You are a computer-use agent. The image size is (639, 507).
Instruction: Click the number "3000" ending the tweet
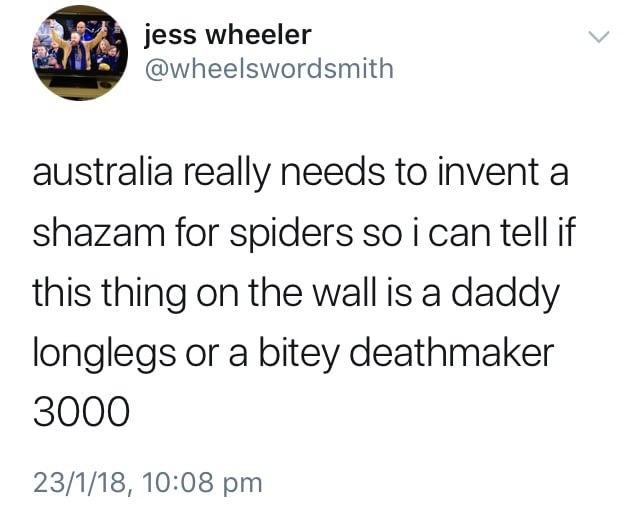pos(81,412)
